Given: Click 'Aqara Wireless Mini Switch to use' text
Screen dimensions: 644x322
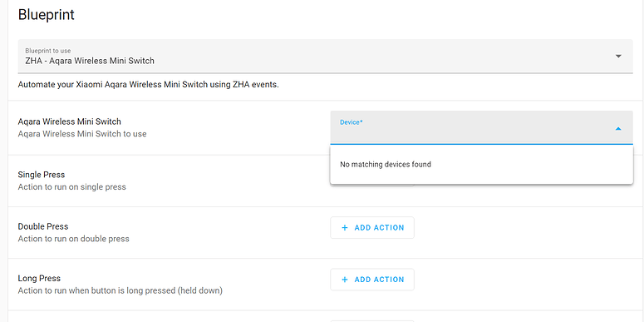Looking at the screenshot, I should coord(82,134).
